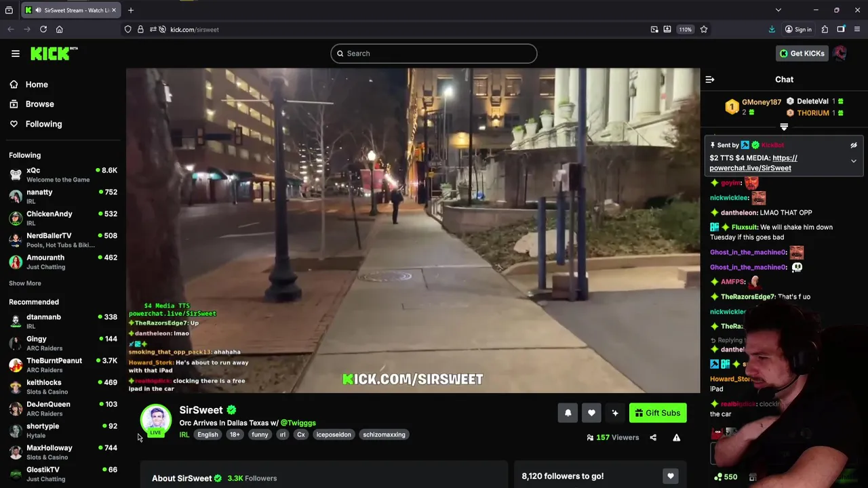Click the schizomaxxing tag
The image size is (868, 488).
point(384,435)
